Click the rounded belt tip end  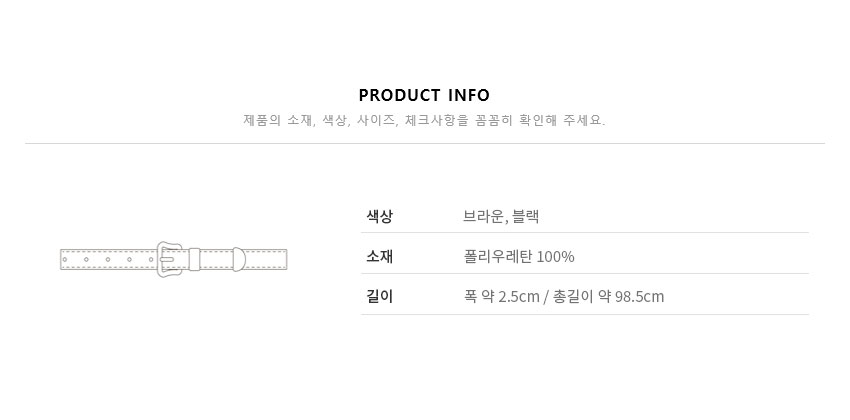(x=239, y=260)
